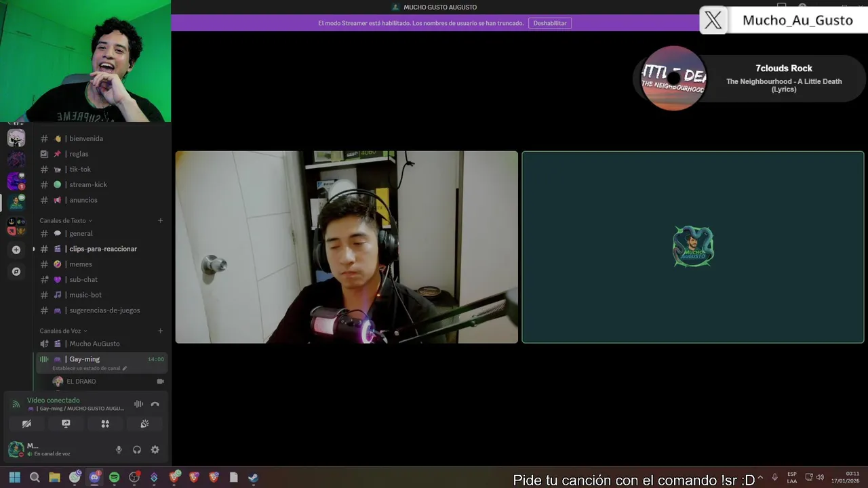Open Discord taskbar icon
868x488 pixels.
tap(94, 477)
